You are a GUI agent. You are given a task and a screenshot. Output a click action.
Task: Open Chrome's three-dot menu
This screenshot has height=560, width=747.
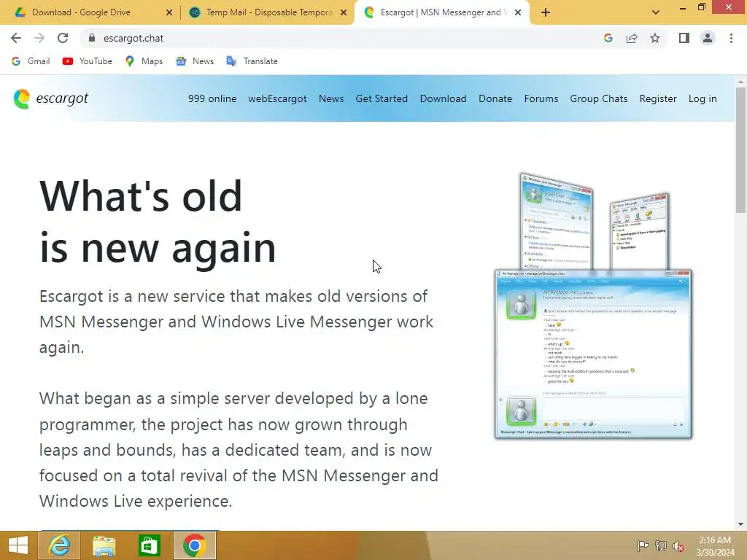coord(731,38)
